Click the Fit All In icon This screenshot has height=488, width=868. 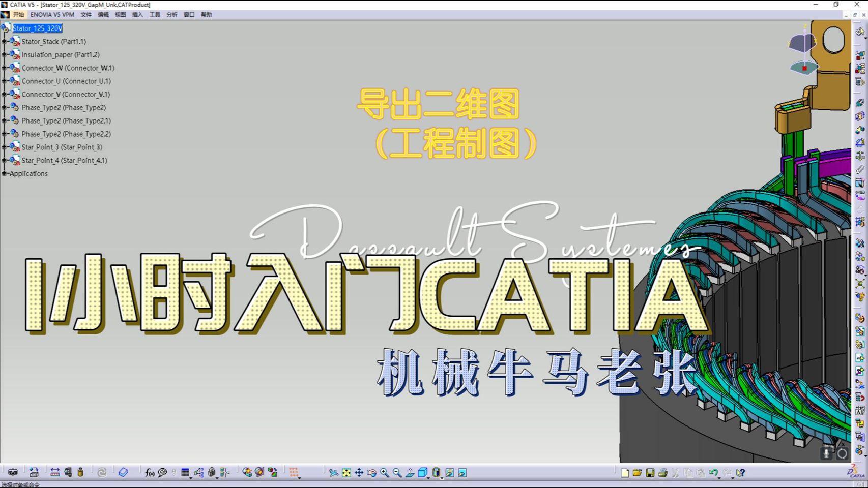[346, 472]
